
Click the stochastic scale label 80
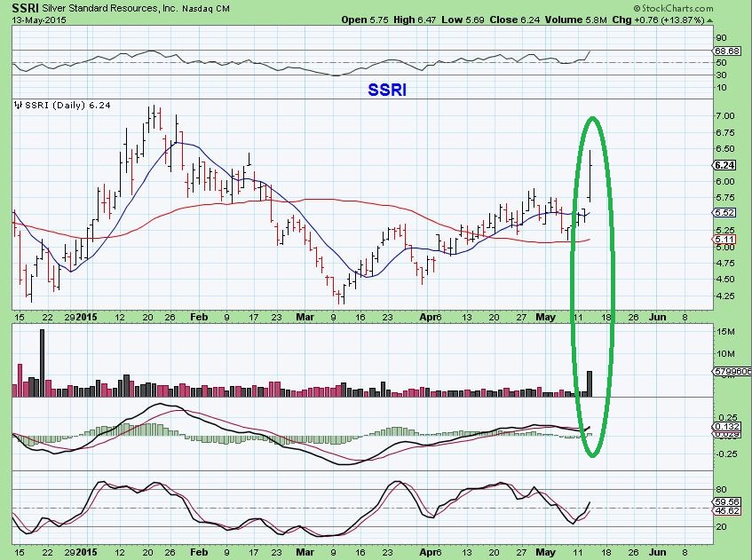721,490
